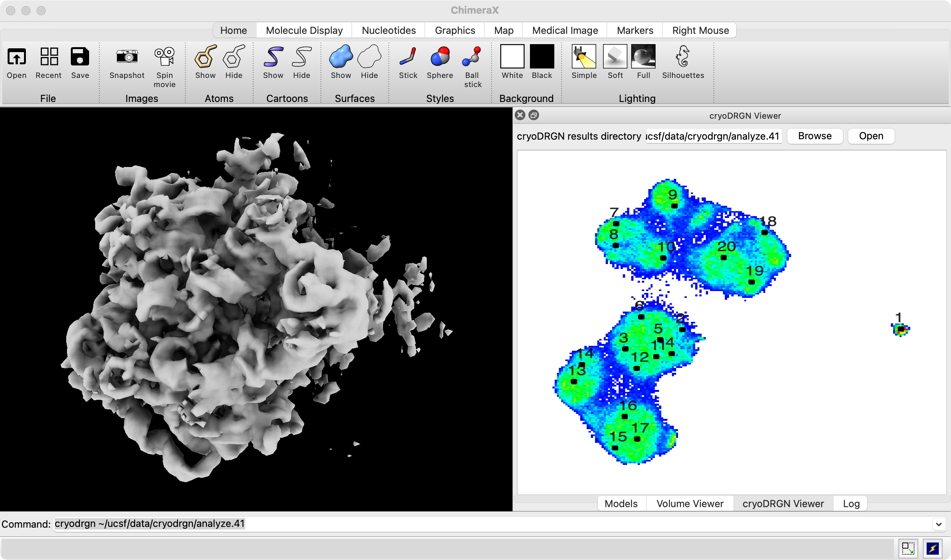Click the Open button in cryoDRGN Viewer

click(x=871, y=136)
